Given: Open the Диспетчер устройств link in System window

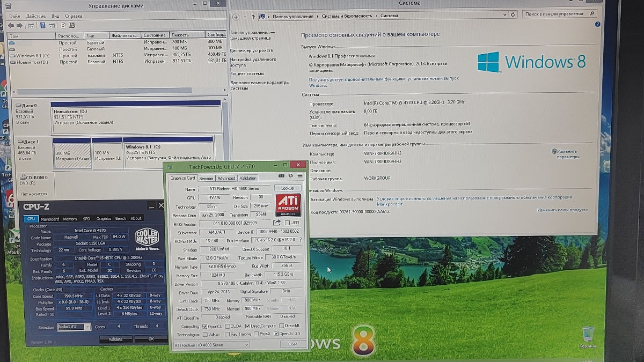Looking at the screenshot, I should 251,50.
